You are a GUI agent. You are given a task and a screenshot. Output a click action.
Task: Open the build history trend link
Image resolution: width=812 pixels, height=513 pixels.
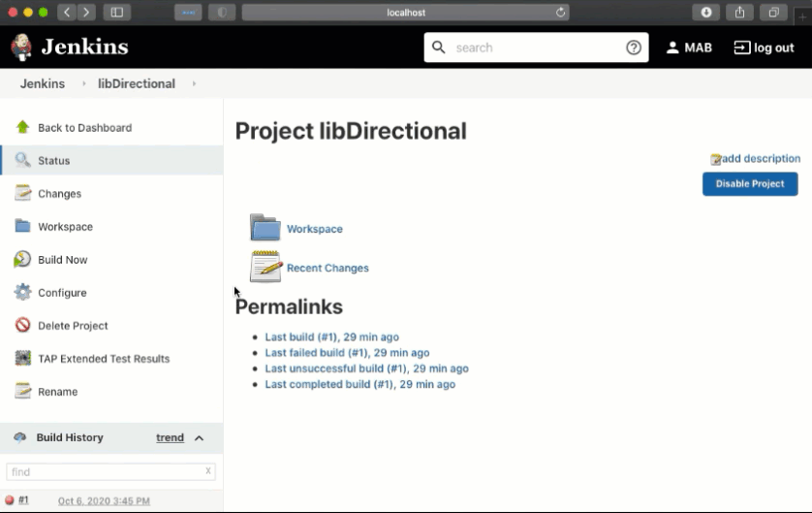click(170, 438)
